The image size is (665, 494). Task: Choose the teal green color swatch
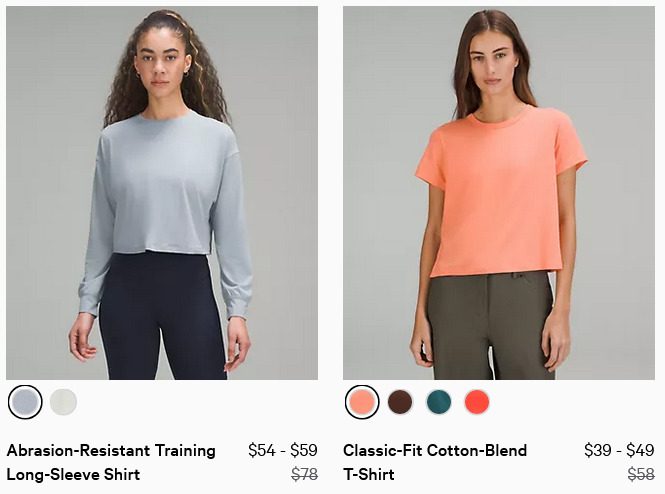(439, 402)
